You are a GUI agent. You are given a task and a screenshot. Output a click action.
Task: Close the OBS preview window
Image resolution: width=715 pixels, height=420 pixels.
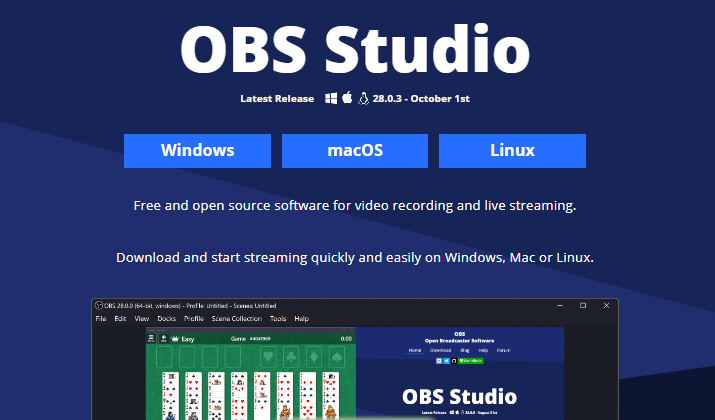click(x=606, y=306)
